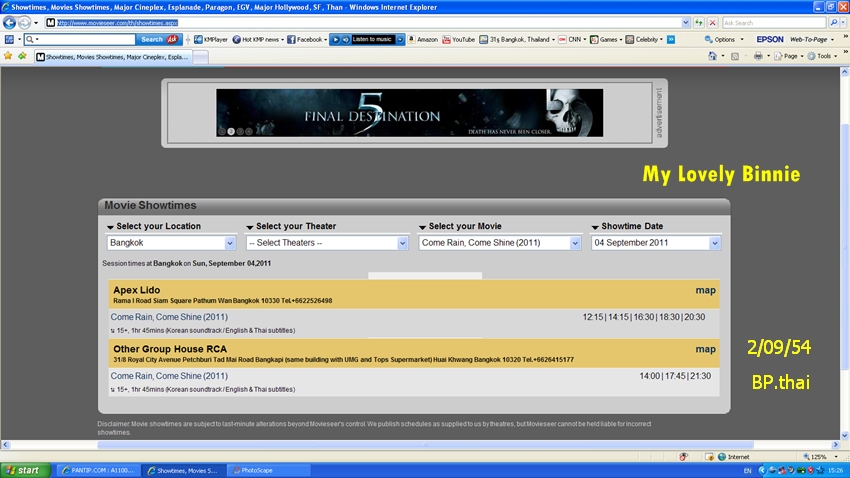Screen dimensions: 850x478
Task: Mute the Listen to music widget speaker
Action: click(x=345, y=40)
